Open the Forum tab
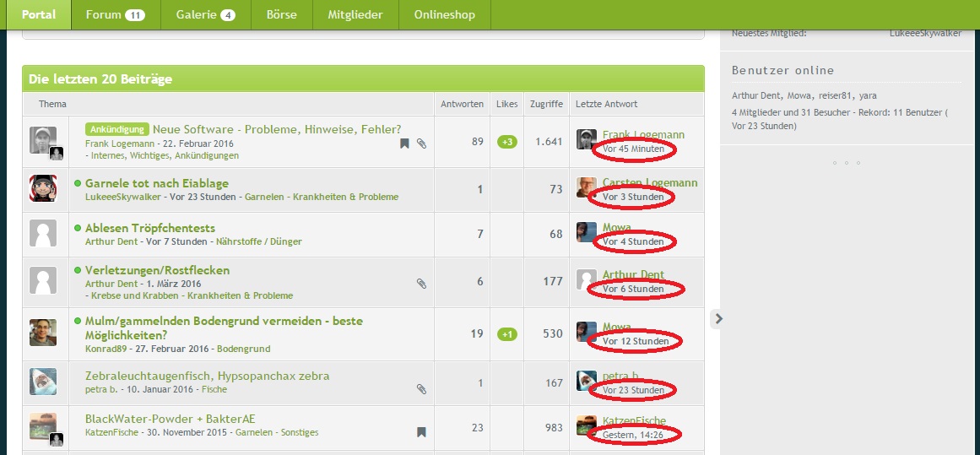The height and width of the screenshot is (455, 980). pyautogui.click(x=116, y=14)
